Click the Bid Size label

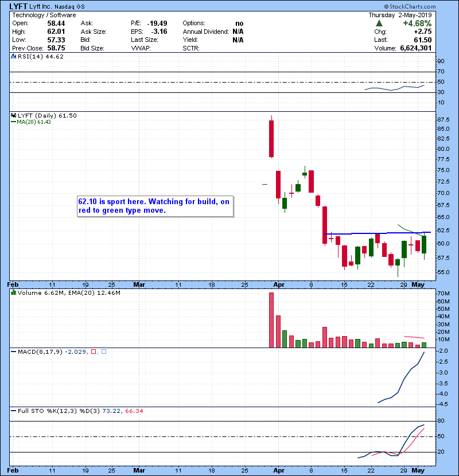pyautogui.click(x=92, y=48)
